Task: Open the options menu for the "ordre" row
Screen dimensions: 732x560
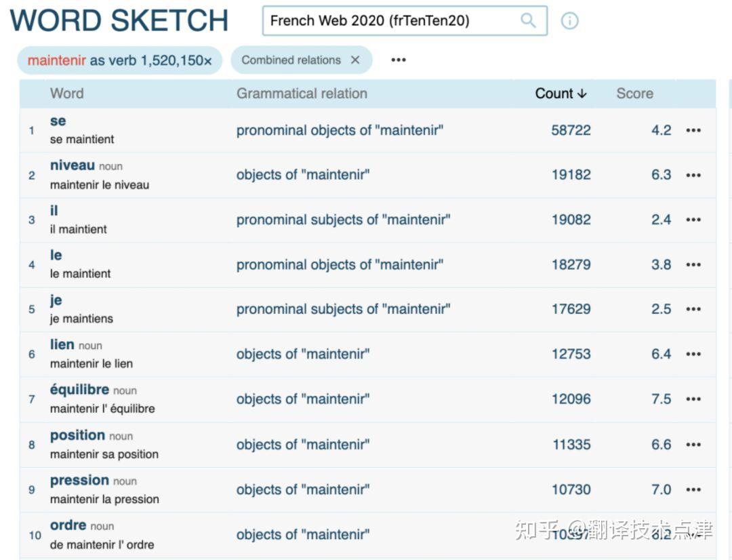Action: pyautogui.click(x=693, y=534)
